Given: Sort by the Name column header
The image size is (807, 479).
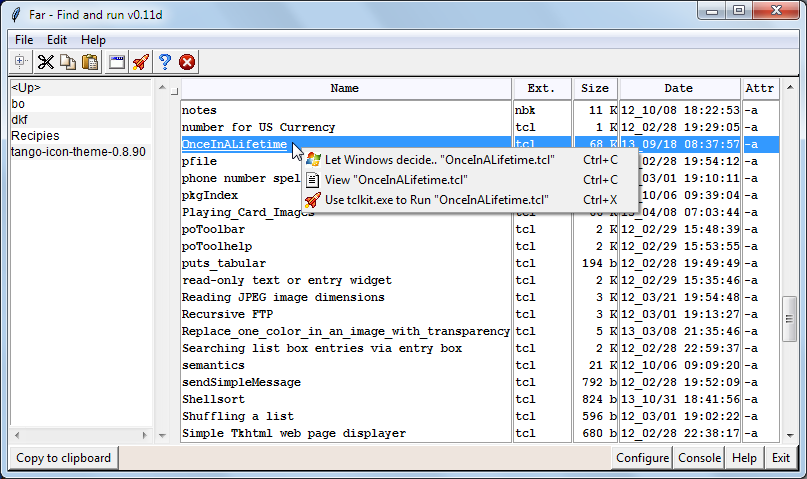Looking at the screenshot, I should [x=345, y=88].
